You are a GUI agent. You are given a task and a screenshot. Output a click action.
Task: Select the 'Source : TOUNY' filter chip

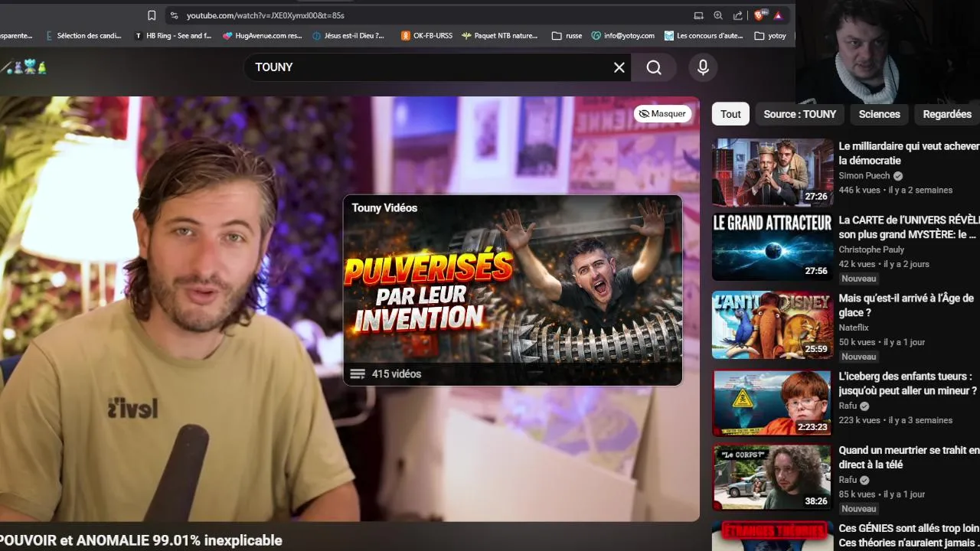click(x=800, y=114)
